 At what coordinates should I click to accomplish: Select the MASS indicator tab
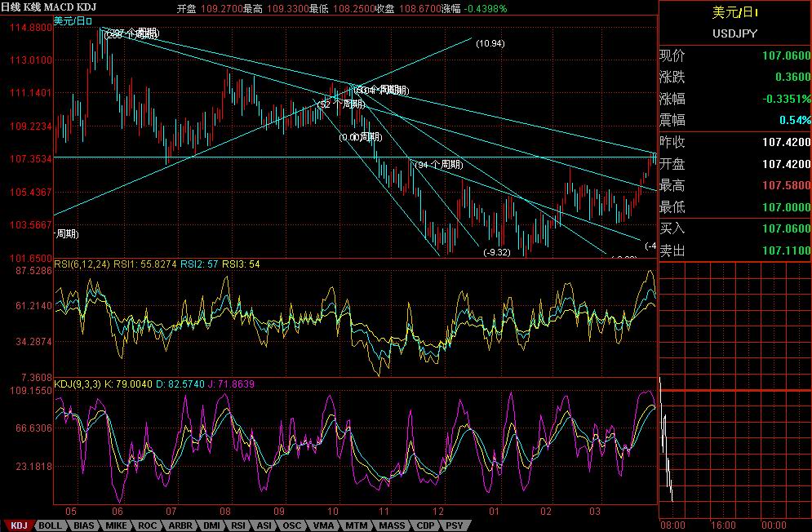392,525
